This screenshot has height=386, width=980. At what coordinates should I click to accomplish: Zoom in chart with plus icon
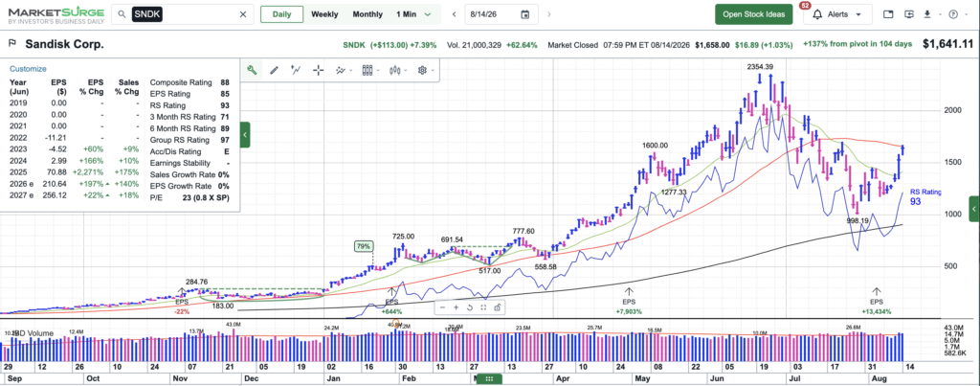point(457,307)
